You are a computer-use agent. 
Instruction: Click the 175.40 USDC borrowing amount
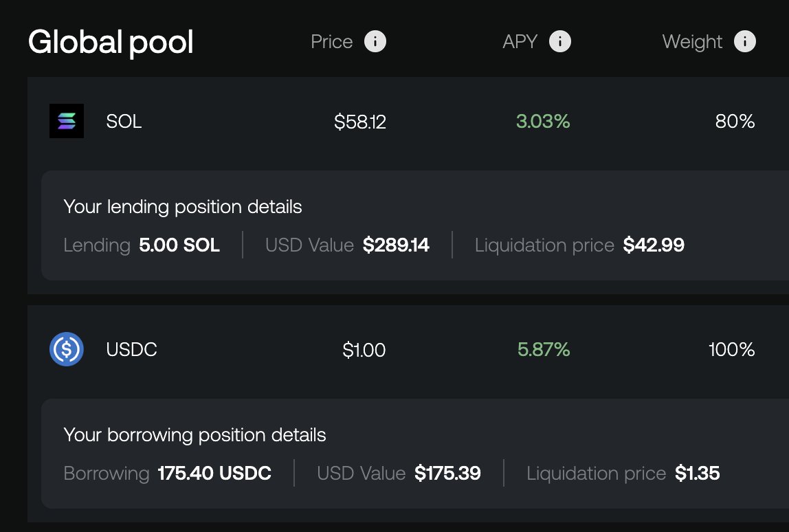tap(214, 474)
